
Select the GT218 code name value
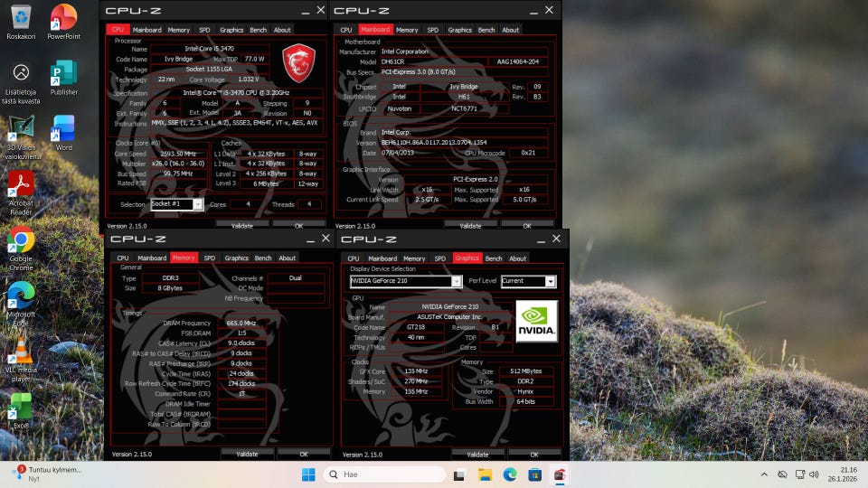point(416,327)
